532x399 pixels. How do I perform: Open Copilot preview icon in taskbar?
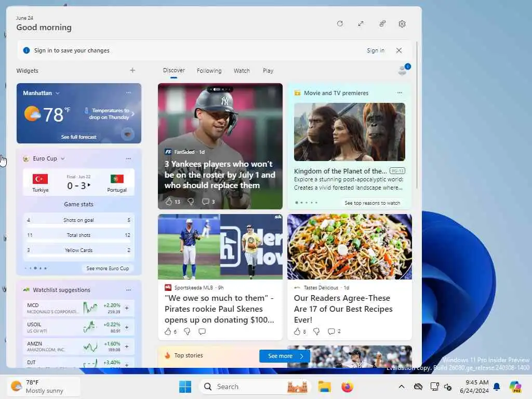(515, 387)
